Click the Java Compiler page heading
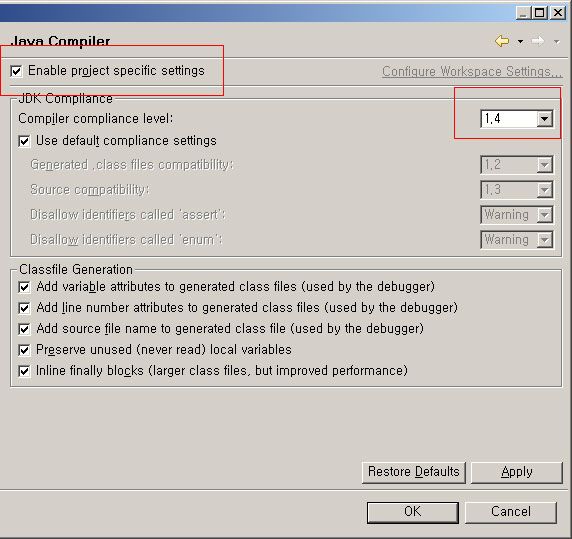Image resolution: width=572 pixels, height=539 pixels. pyautogui.click(x=60, y=41)
